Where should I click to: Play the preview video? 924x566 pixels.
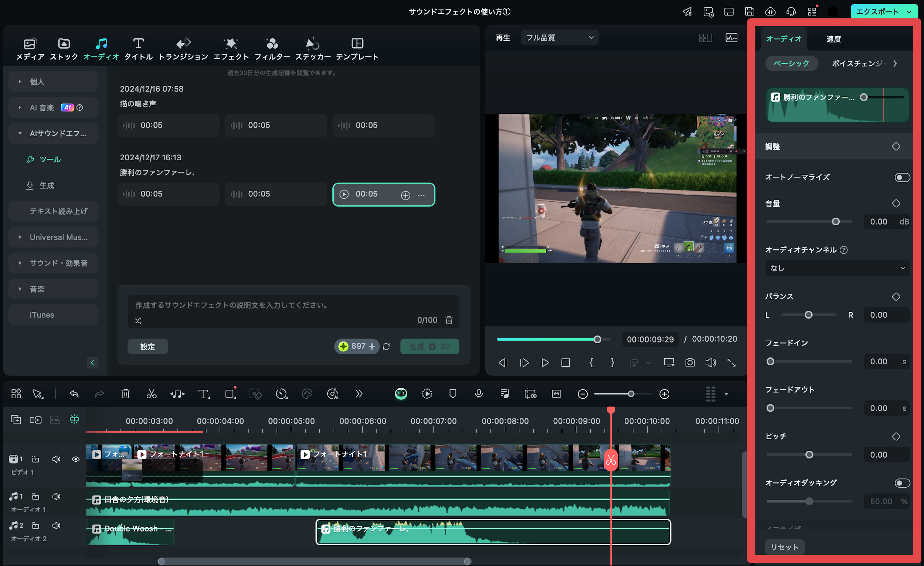545,362
